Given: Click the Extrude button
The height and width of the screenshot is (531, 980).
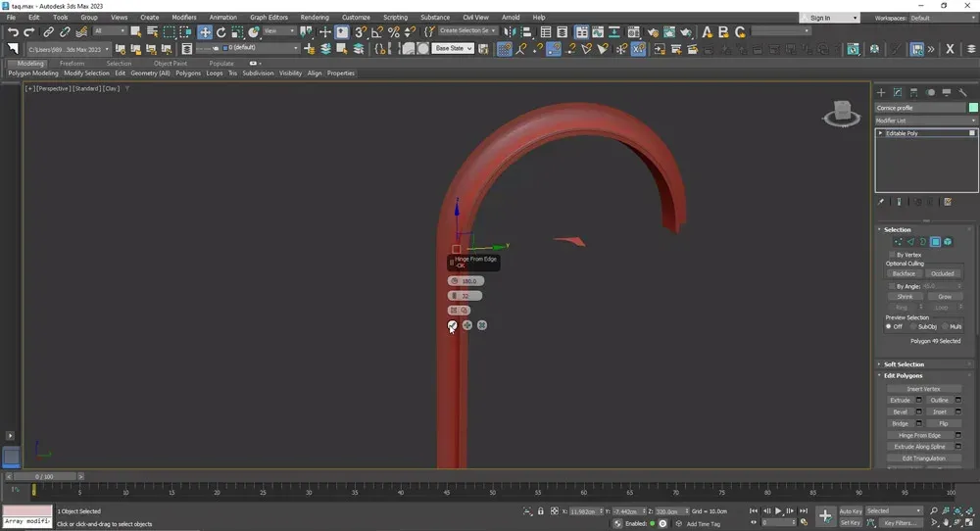Looking at the screenshot, I should pyautogui.click(x=900, y=401).
